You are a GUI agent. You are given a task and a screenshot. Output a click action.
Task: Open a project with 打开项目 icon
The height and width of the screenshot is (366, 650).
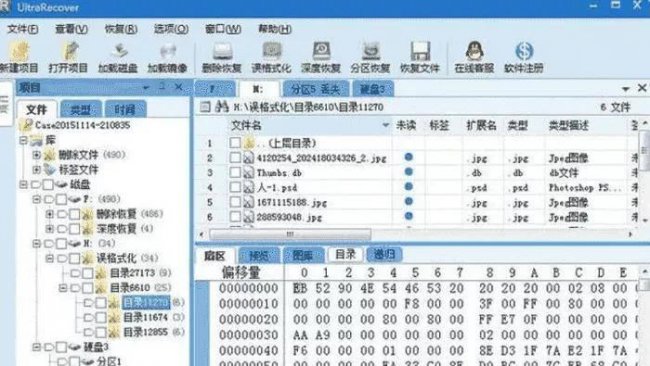click(x=68, y=57)
